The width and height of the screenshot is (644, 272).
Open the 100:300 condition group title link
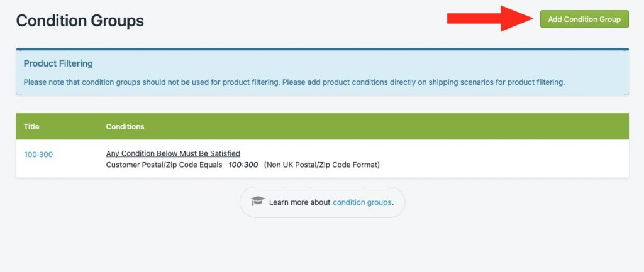(38, 155)
